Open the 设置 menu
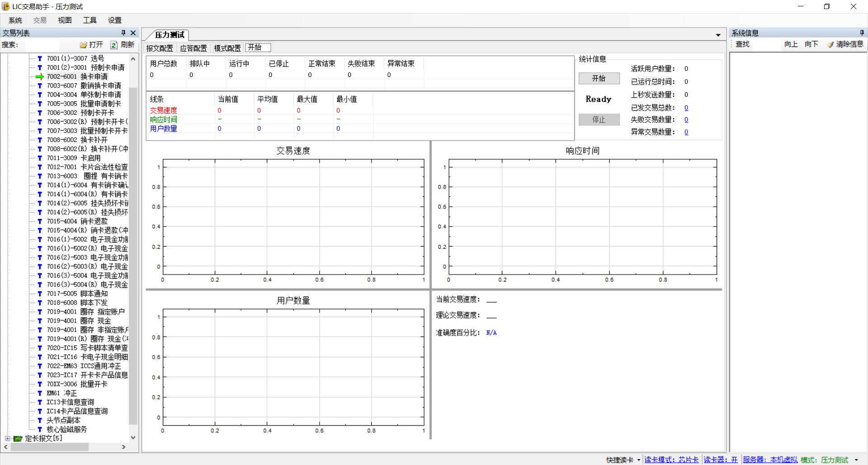 (x=114, y=20)
